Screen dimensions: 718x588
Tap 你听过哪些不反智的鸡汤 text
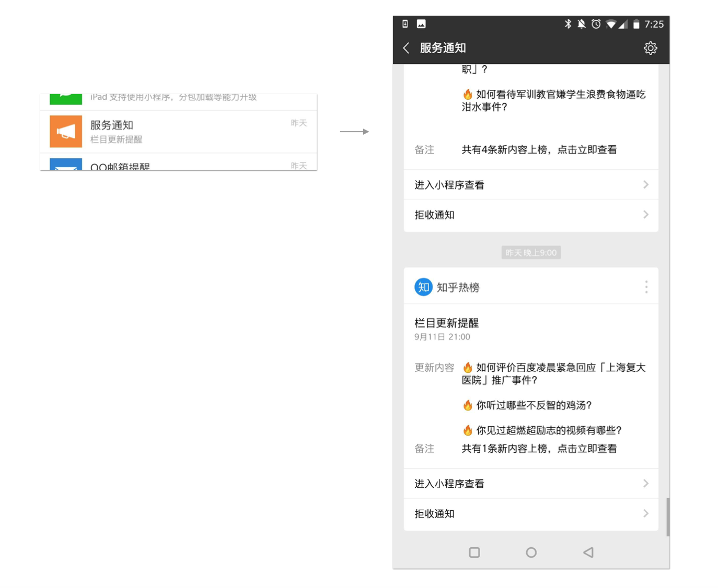(x=534, y=405)
